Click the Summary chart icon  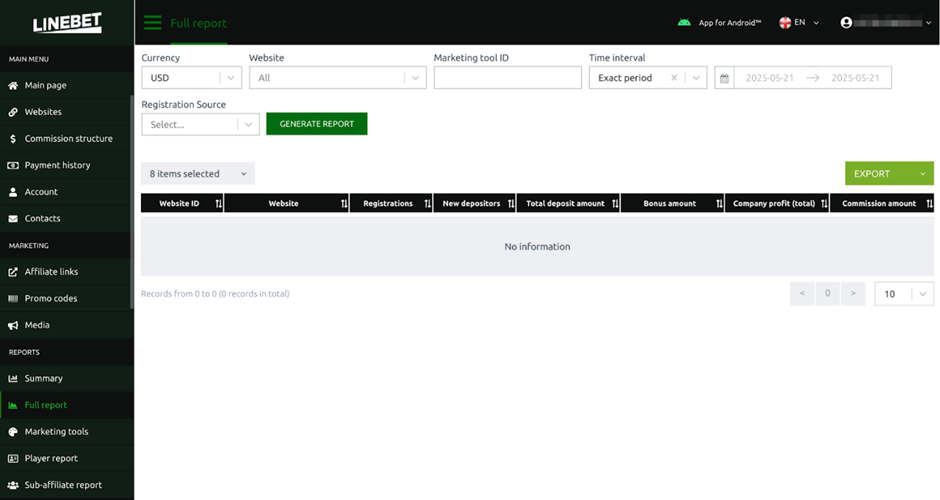(x=13, y=378)
